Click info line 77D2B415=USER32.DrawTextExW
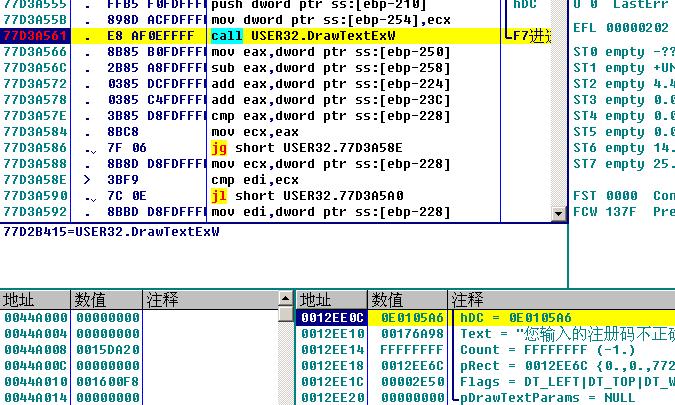 coord(111,232)
